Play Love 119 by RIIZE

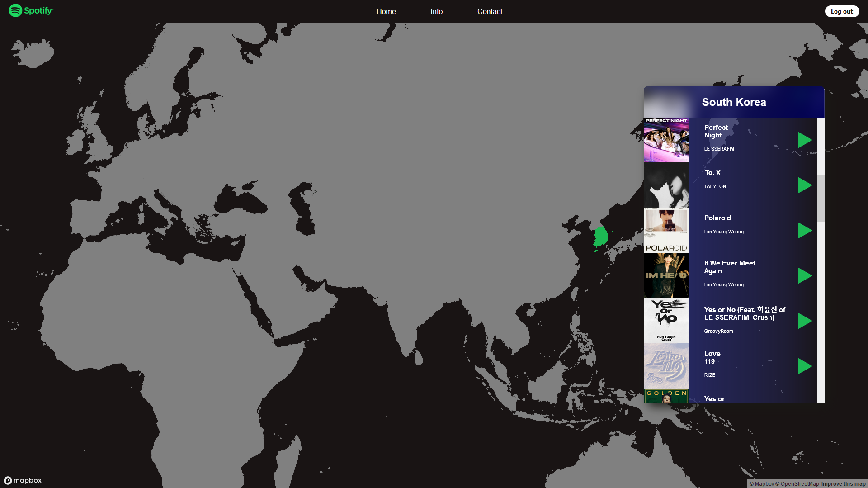[804, 366]
